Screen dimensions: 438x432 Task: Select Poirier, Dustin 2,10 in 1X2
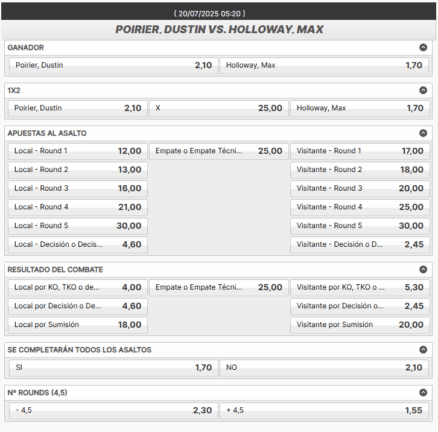point(78,108)
